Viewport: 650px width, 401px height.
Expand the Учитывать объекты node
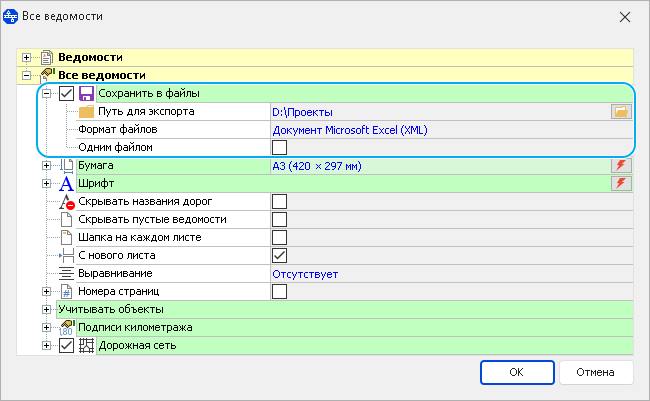(46, 309)
